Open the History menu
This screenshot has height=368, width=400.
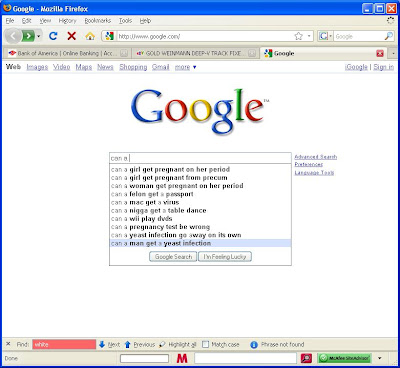[x=67, y=21]
